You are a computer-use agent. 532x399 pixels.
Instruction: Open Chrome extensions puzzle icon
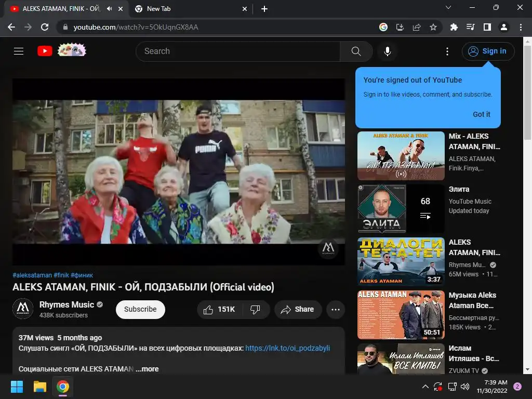tap(454, 27)
